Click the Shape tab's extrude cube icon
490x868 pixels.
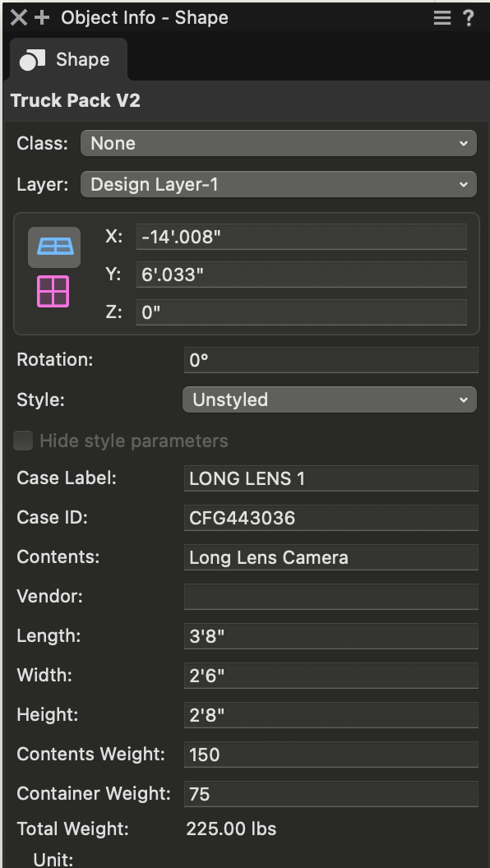point(30,58)
